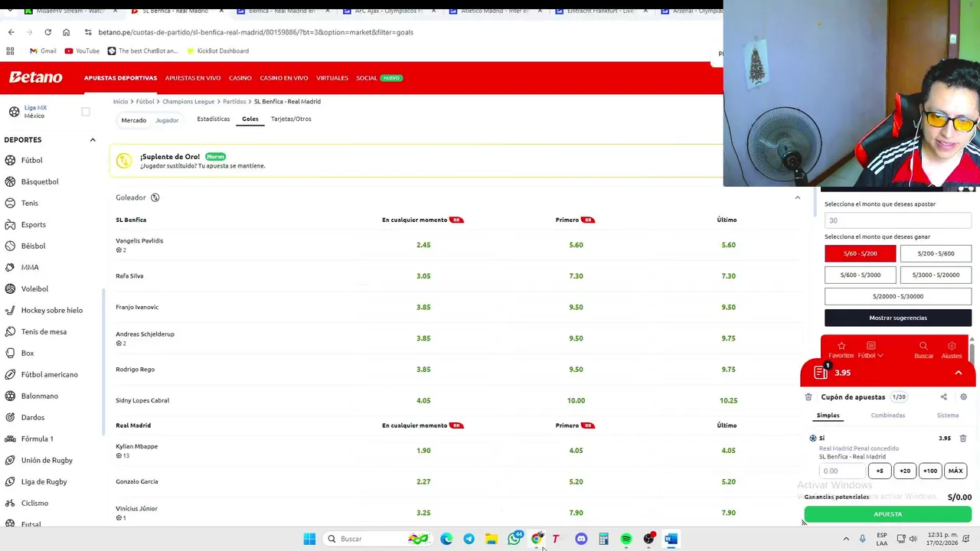Switch to the Jugador view toggle
This screenshot has height=551, width=980.
(x=167, y=120)
